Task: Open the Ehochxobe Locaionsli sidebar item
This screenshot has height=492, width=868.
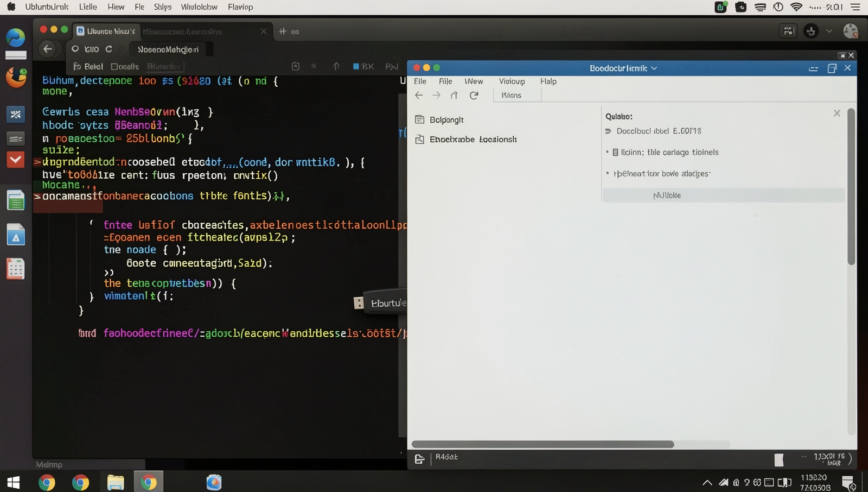Action: tap(465, 139)
